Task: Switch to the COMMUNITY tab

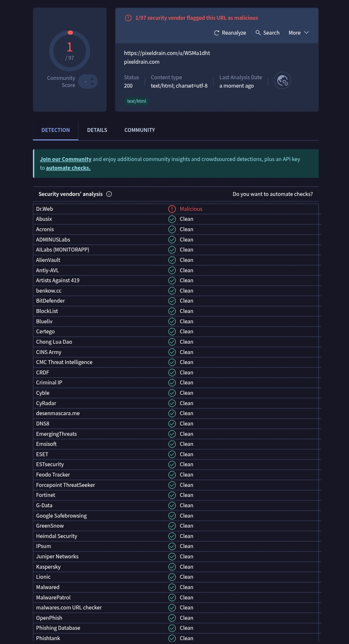Action: 140,130
